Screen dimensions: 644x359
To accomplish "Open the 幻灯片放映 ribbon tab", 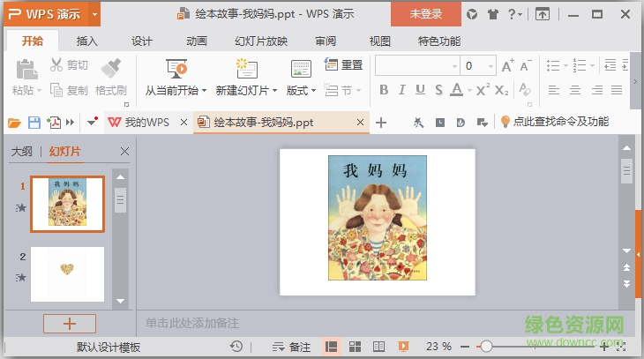I will click(x=261, y=41).
